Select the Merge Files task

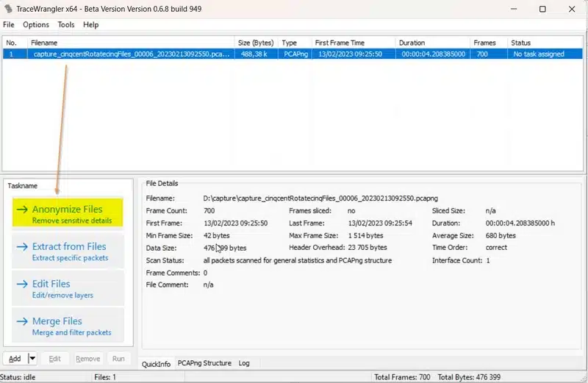click(x=68, y=325)
